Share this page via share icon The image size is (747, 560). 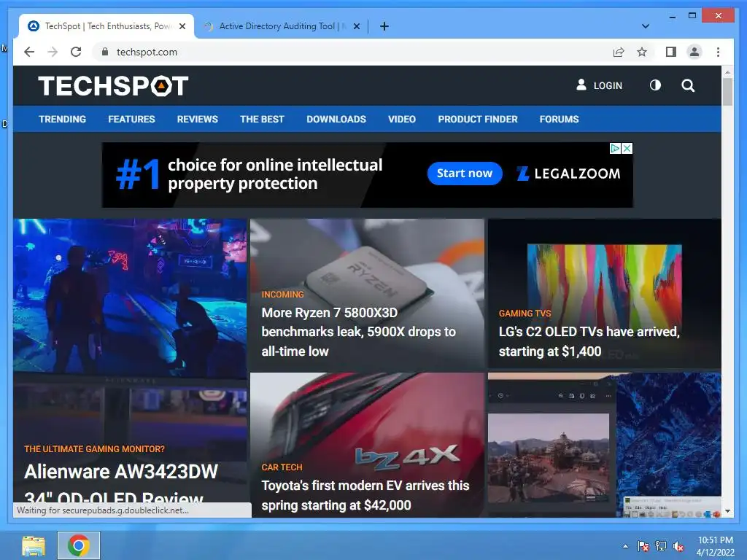tap(619, 52)
